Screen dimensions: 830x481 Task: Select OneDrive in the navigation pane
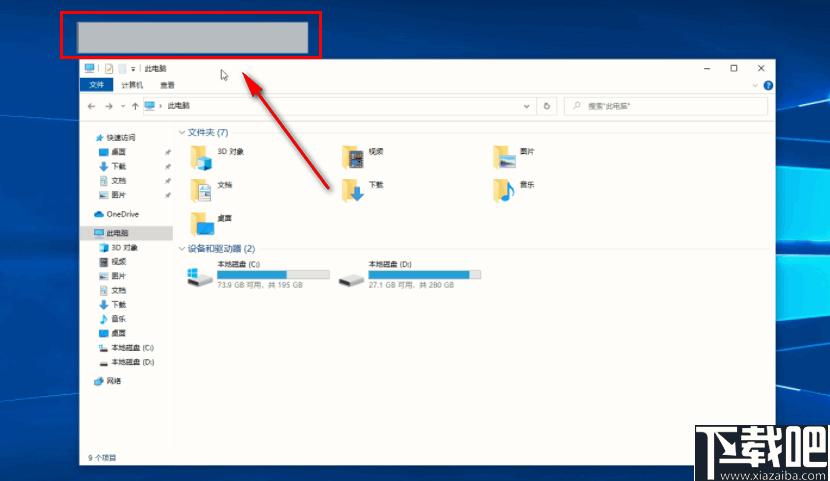point(122,214)
